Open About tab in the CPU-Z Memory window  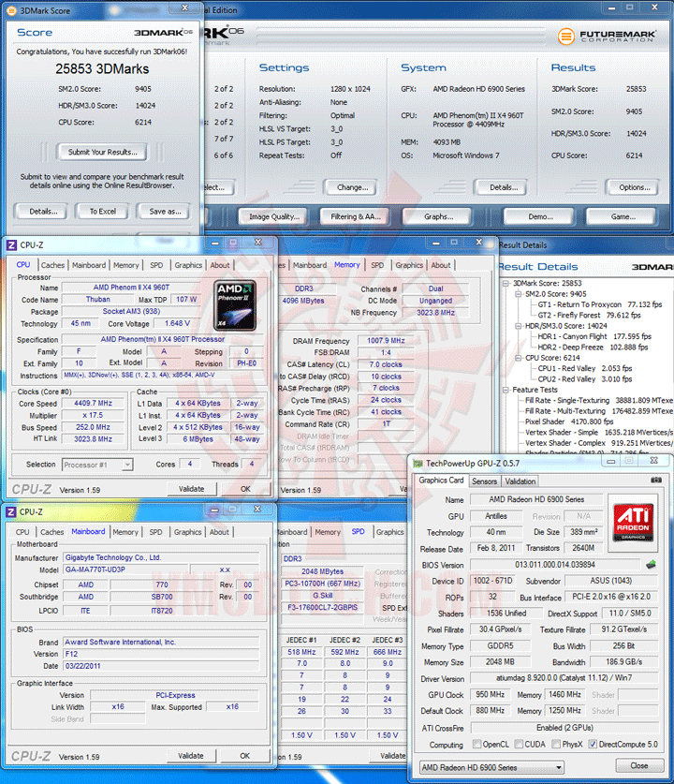click(x=441, y=265)
